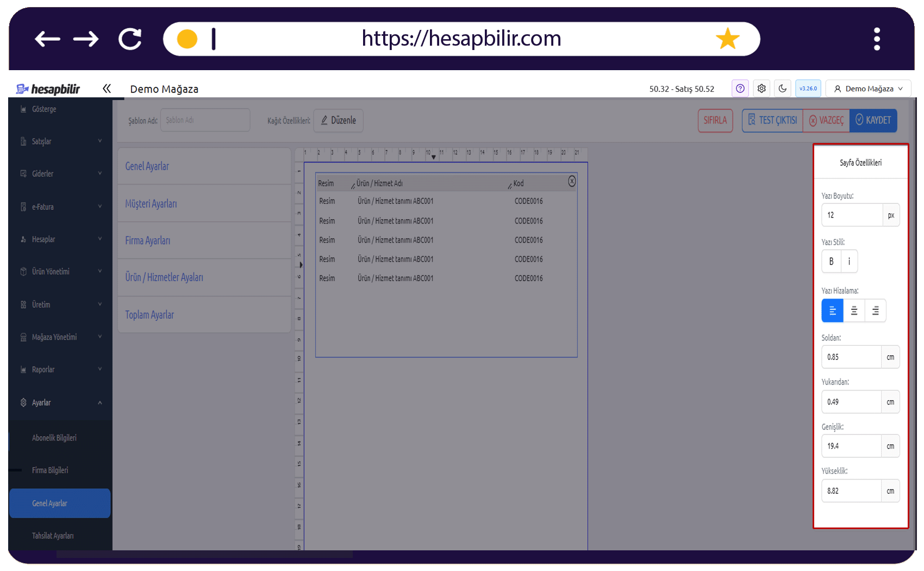
Task: Remove table with circled X icon
Action: point(572,181)
